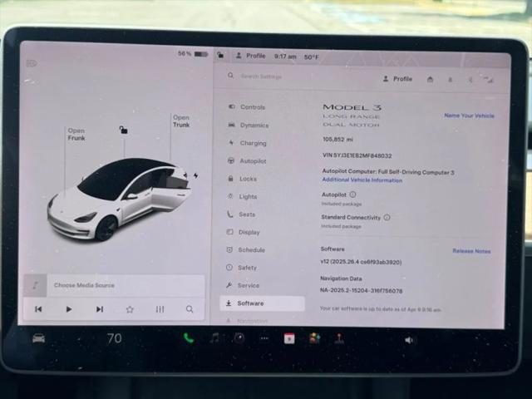Click the v12 software version text
This screenshot has width=532, height=399.
(361, 262)
